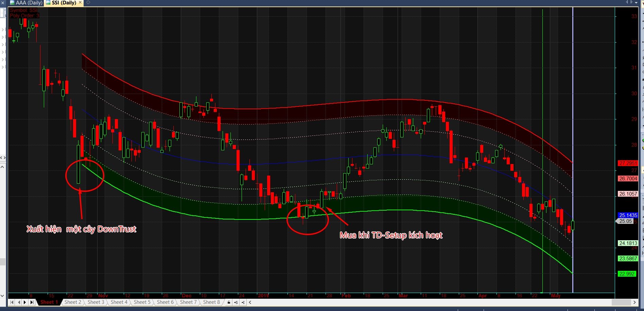Toggle the symbol link S icon
The width and height of the screenshot is (644, 311).
(x=236, y=302)
